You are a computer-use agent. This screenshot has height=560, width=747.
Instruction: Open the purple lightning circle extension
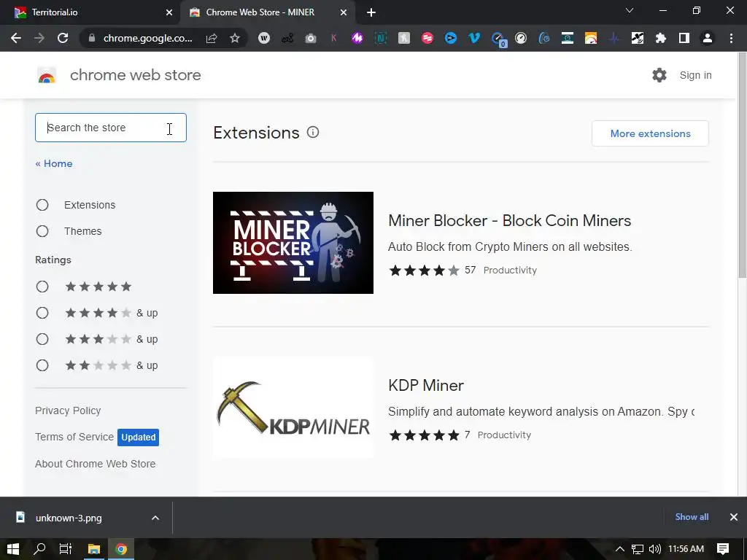357,38
